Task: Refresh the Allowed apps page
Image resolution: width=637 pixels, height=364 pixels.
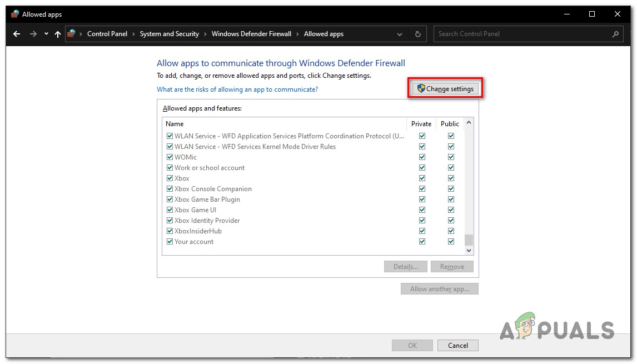Action: [x=418, y=34]
